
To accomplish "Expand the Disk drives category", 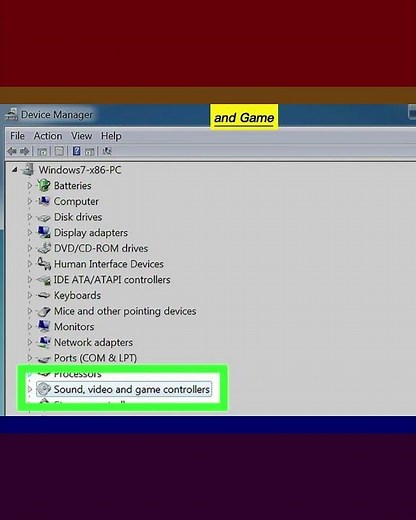I will tap(30, 217).
